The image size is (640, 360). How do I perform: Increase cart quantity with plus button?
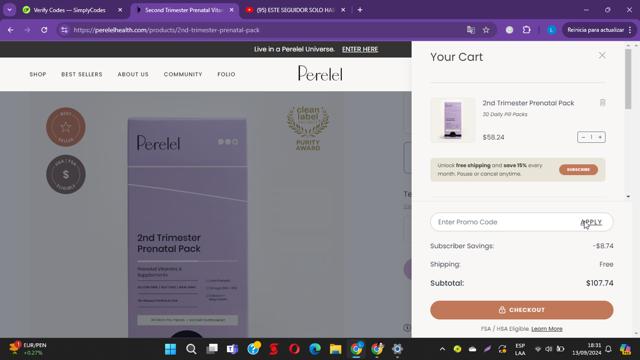coord(600,137)
